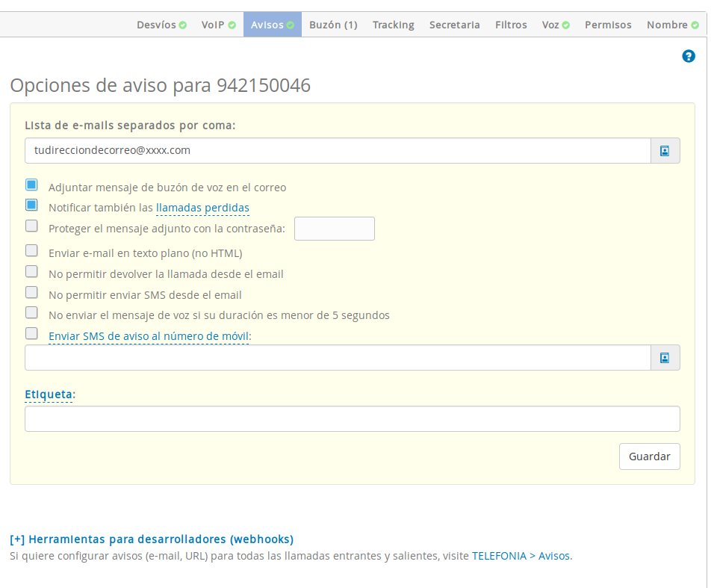Open the address book beside the e-mail field
This screenshot has height=588, width=717.
tap(664, 150)
